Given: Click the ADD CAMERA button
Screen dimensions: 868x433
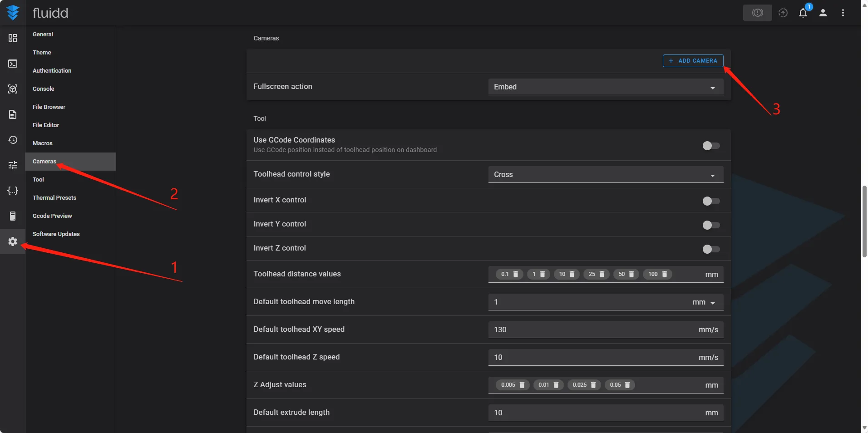Looking at the screenshot, I should (x=693, y=61).
